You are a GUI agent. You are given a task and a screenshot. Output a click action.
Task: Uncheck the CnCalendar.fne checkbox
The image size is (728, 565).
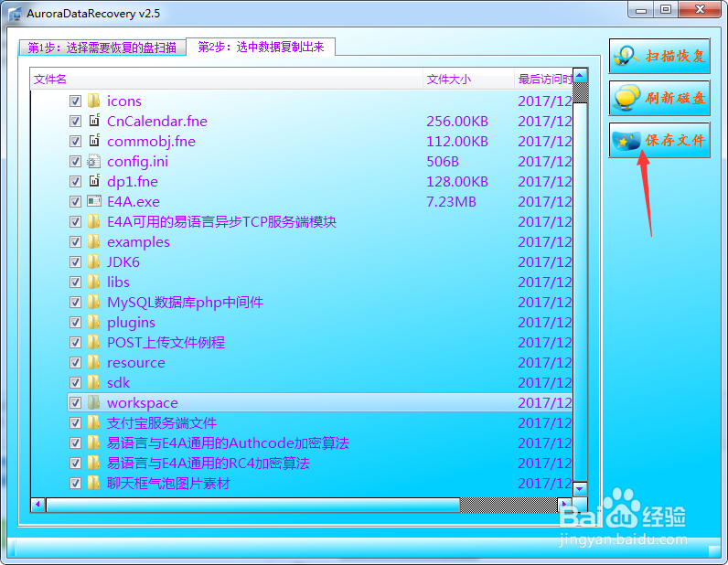[x=75, y=122]
